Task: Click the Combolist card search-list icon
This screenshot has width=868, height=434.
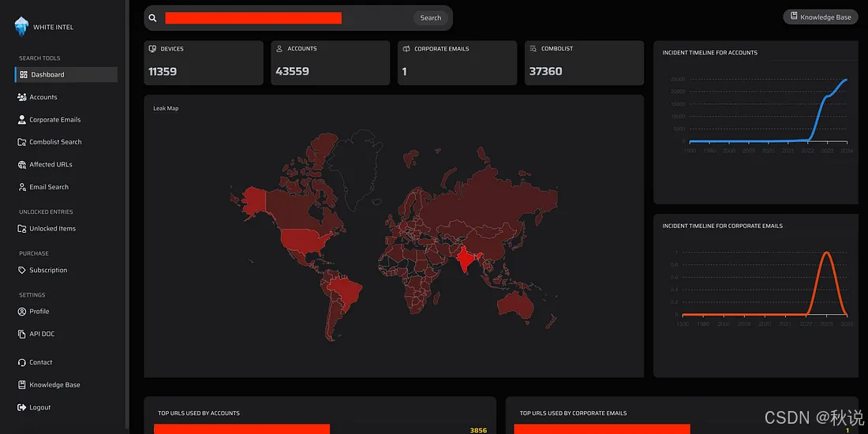Action: click(533, 49)
